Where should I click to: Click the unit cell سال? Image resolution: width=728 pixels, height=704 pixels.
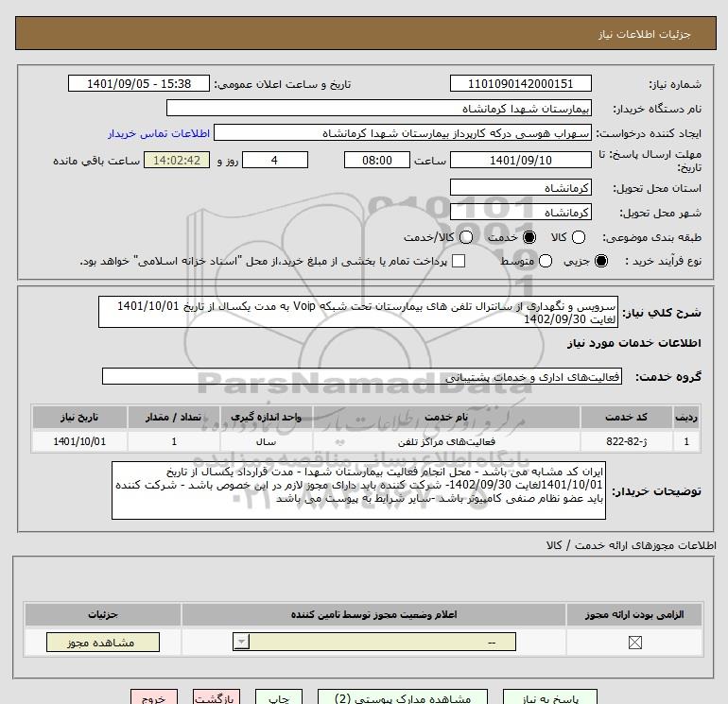tap(266, 441)
